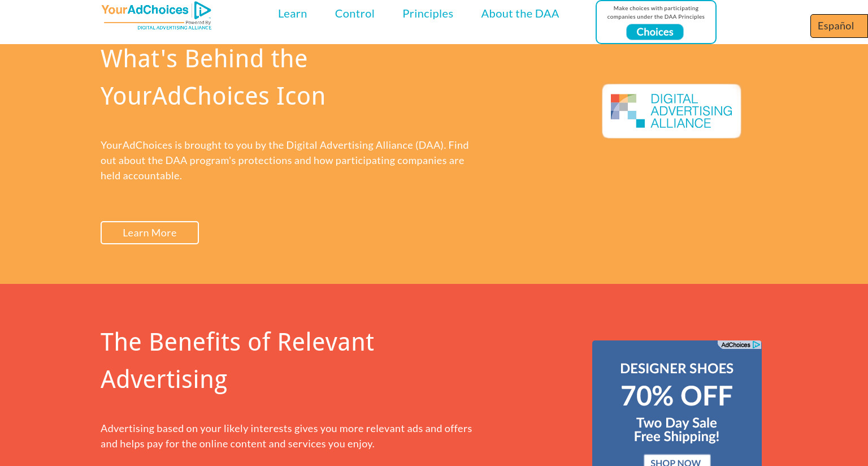The width and height of the screenshot is (868, 466).
Task: Click the YourAdChoices logo text in header
Action: (145, 10)
